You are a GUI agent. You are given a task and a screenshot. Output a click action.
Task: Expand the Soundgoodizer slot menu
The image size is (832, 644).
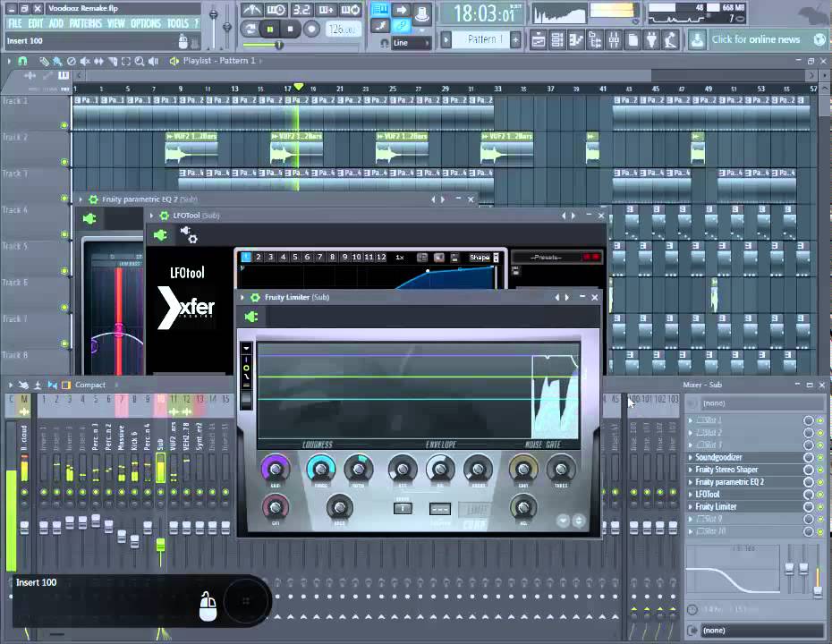pyautogui.click(x=691, y=457)
